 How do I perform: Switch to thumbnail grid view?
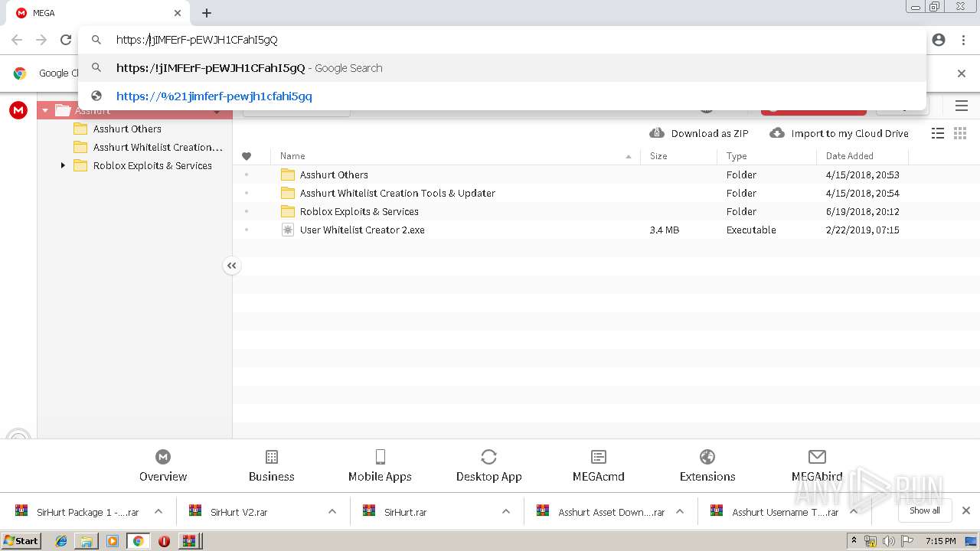960,133
